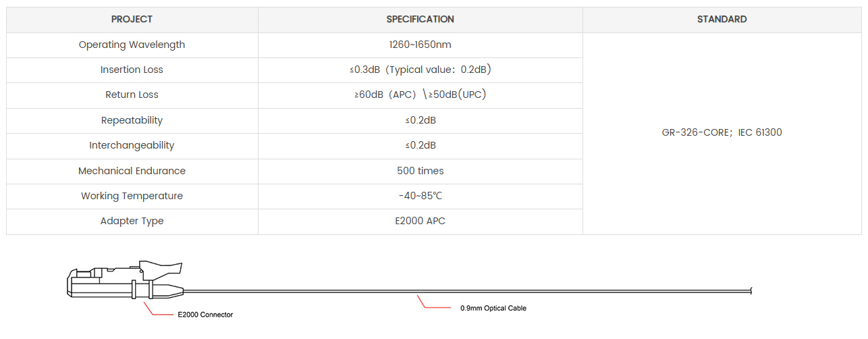Screen dimensions: 868x339
Task: Click the Insertion Loss row label
Action: (x=132, y=70)
